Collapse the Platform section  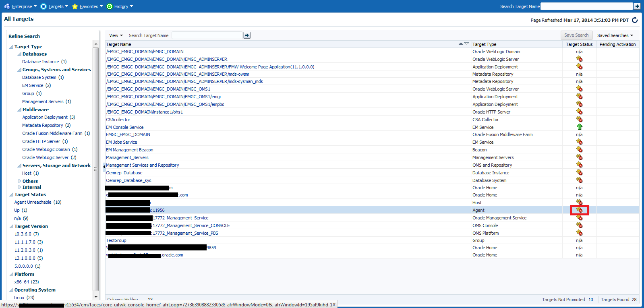point(11,275)
